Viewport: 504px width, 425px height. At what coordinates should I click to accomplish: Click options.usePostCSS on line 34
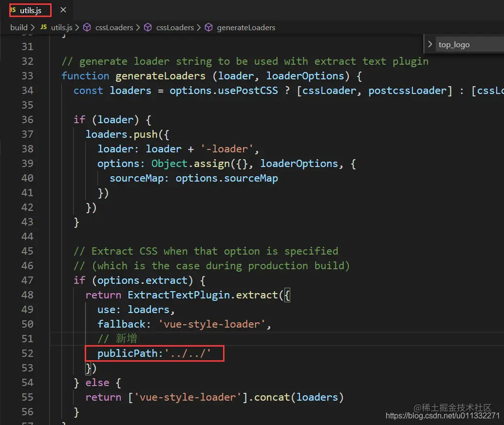tap(224, 91)
